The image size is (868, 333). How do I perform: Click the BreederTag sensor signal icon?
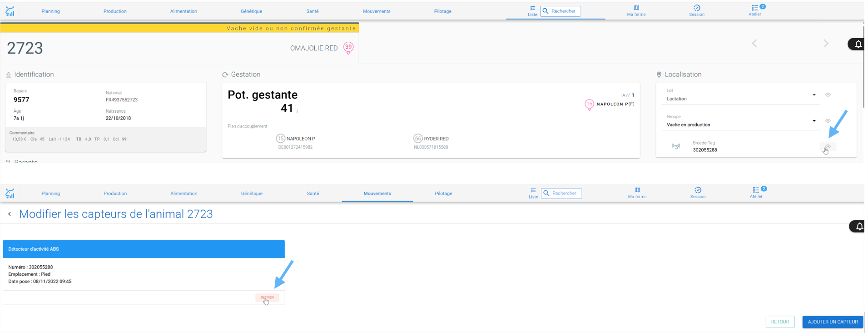point(676,146)
